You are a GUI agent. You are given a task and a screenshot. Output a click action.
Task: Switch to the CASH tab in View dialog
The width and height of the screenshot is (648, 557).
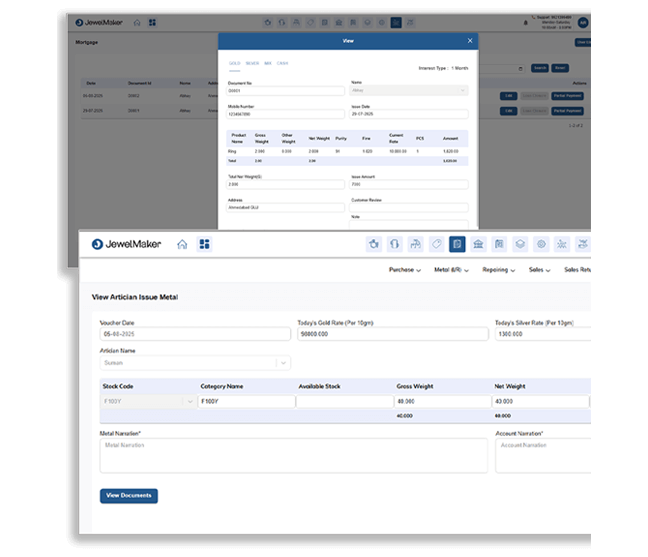point(282,63)
